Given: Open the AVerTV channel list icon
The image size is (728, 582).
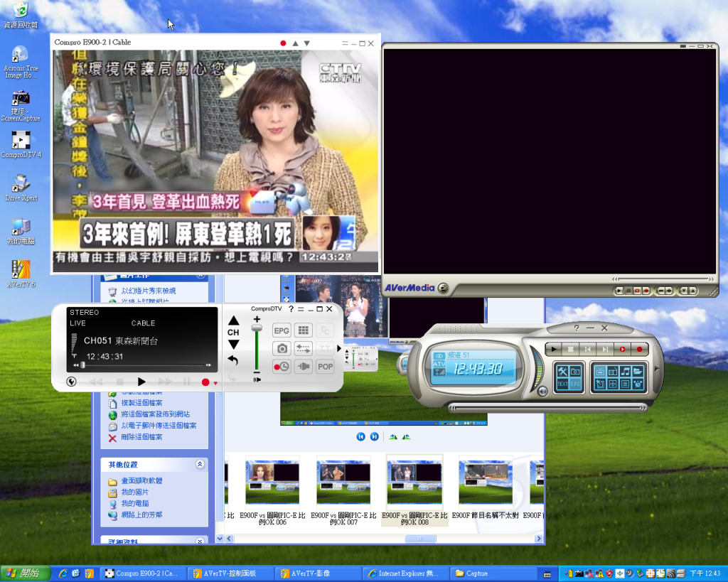Looking at the screenshot, I should [x=626, y=384].
